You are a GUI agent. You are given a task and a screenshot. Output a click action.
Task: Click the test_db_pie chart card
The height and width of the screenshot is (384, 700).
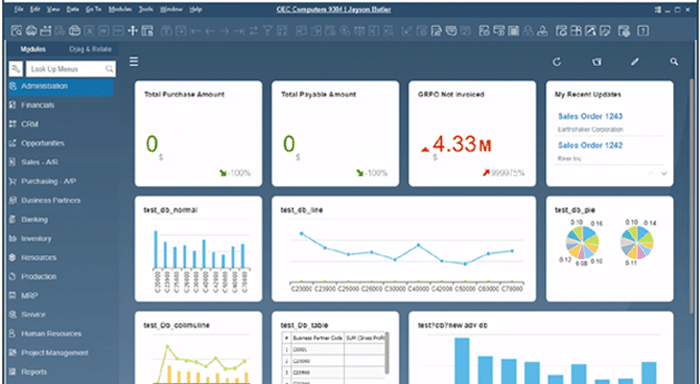(x=609, y=249)
